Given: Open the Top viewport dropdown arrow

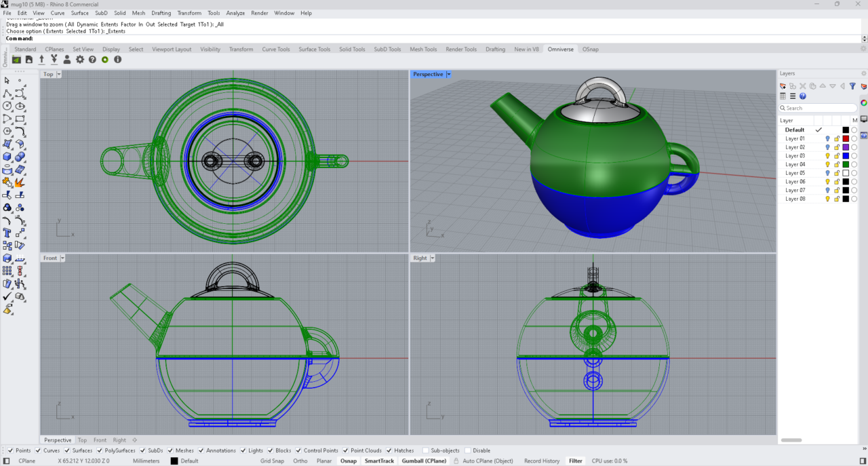Looking at the screenshot, I should (58, 74).
